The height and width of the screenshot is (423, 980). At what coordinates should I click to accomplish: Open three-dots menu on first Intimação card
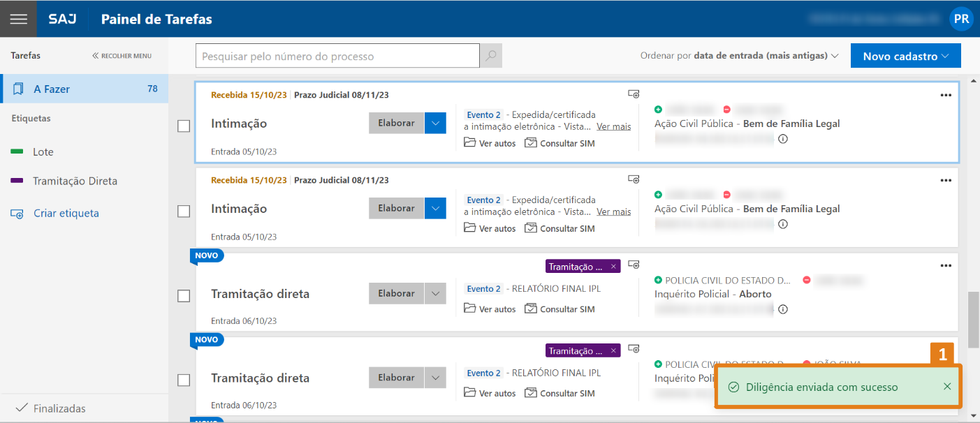click(946, 95)
